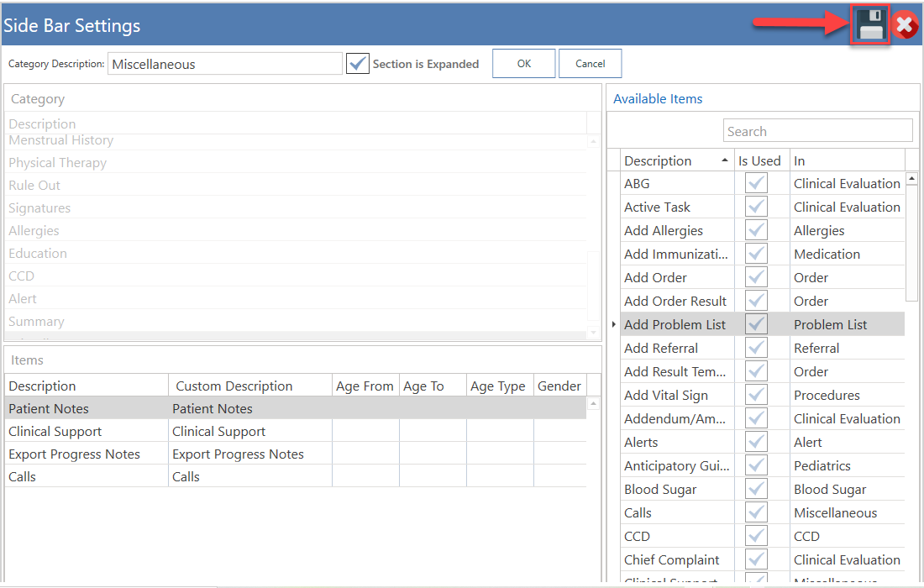Toggle Is Used checkbox for CCD
This screenshot has width=924, height=588.
(x=756, y=536)
